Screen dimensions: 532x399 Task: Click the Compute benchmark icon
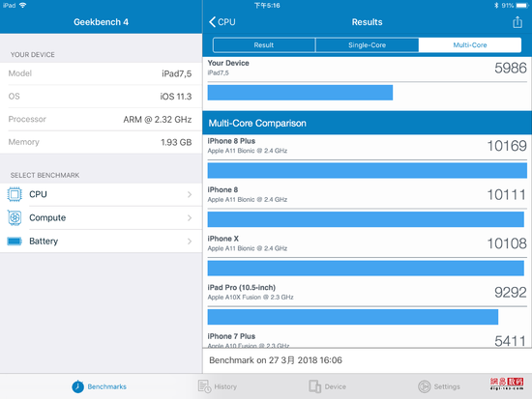pyautogui.click(x=15, y=217)
